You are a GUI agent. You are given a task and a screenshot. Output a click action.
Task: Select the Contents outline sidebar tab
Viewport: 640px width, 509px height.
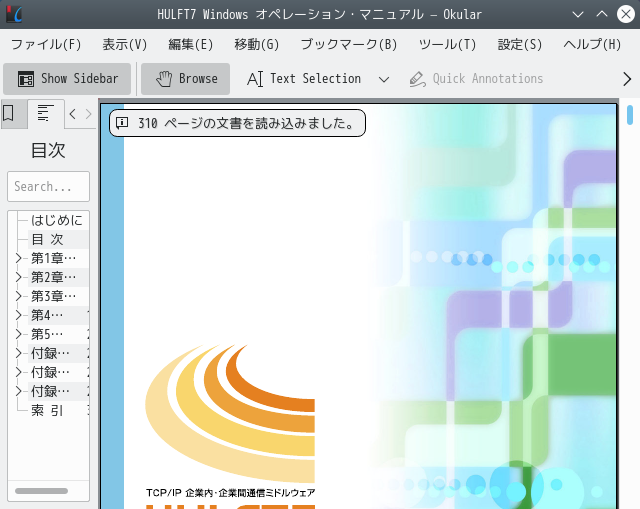(x=45, y=114)
